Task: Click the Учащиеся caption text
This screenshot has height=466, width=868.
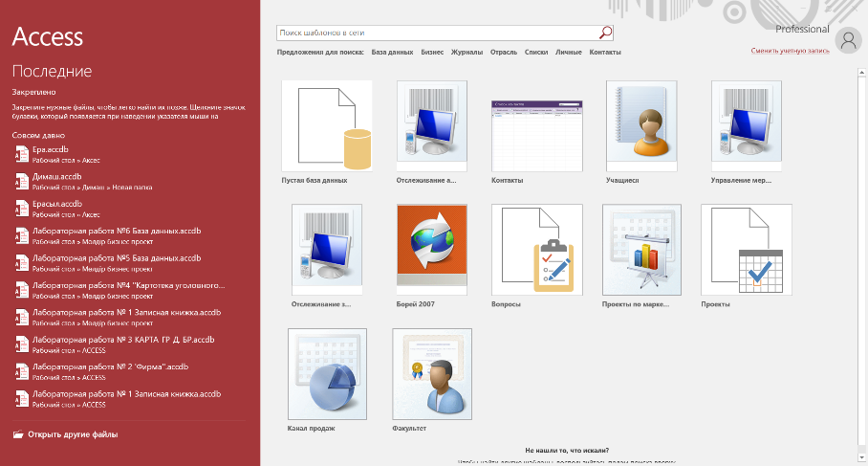Action: (622, 180)
